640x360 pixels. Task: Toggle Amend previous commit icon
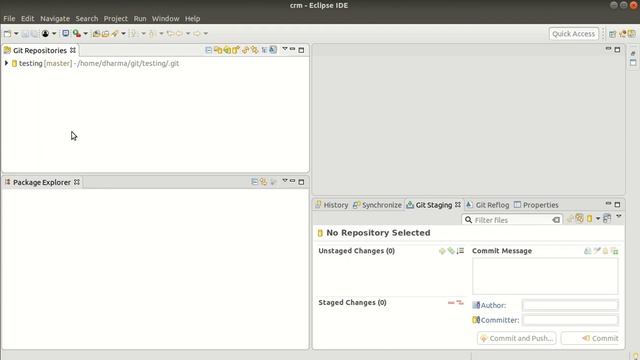[587, 251]
